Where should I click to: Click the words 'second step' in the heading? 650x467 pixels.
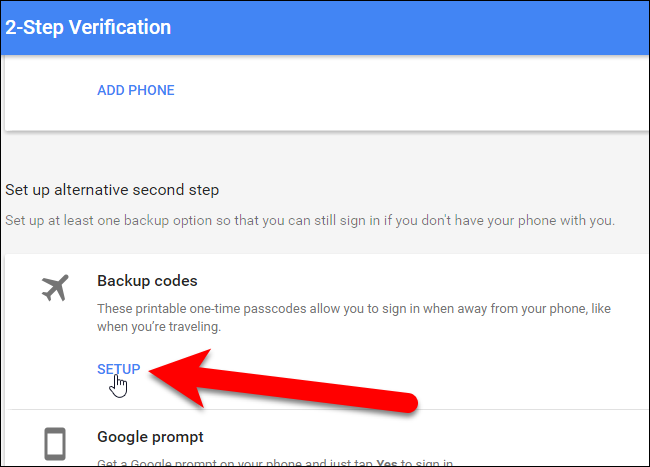point(181,189)
